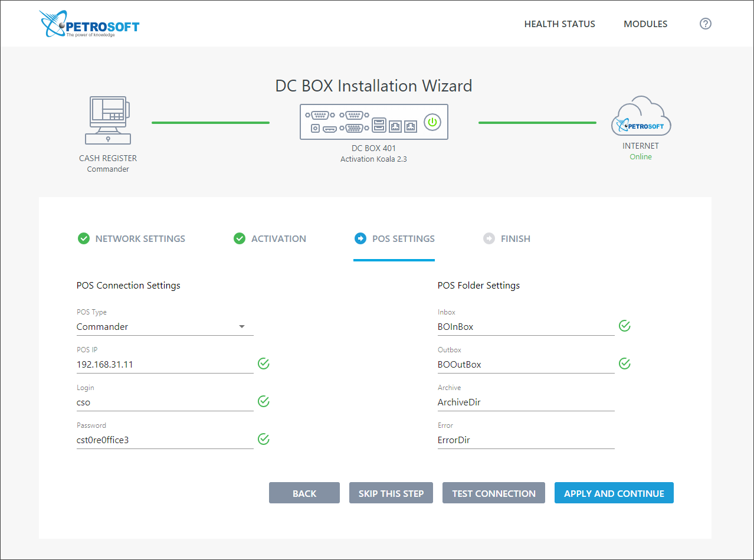Image resolution: width=754 pixels, height=560 pixels.
Task: Click the Petrosoft internet cloud icon
Action: (641, 117)
